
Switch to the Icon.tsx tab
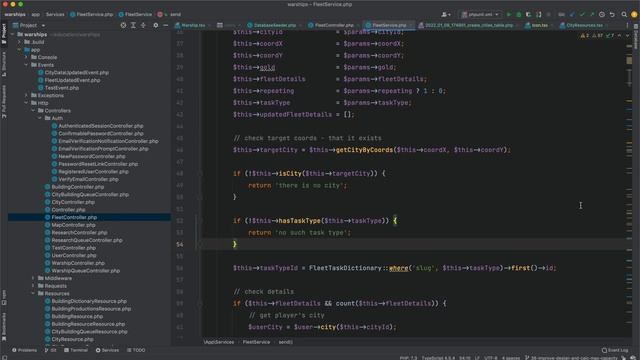pyautogui.click(x=537, y=25)
